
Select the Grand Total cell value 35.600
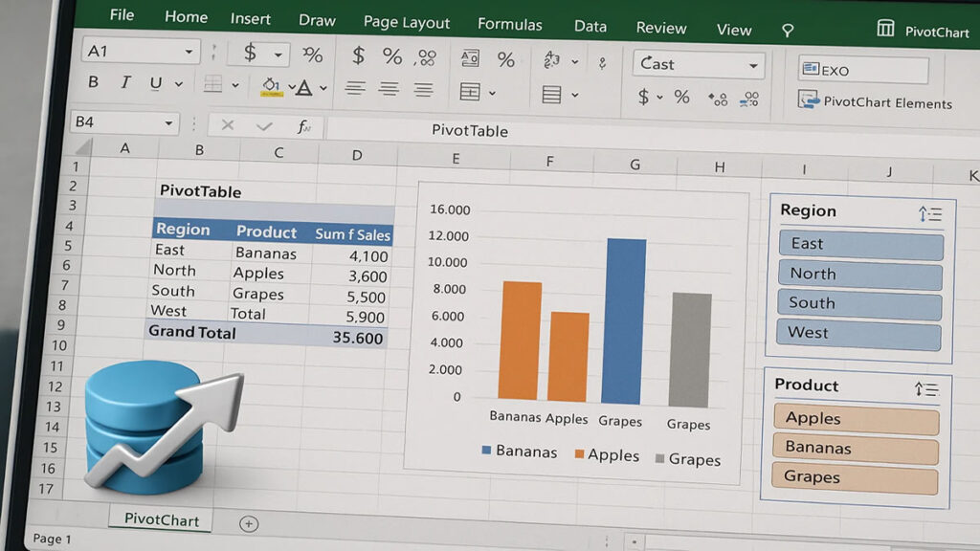tap(357, 338)
